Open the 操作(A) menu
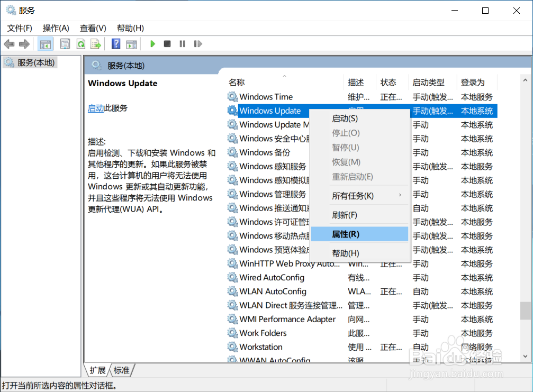The height and width of the screenshot is (392, 533). [x=56, y=28]
